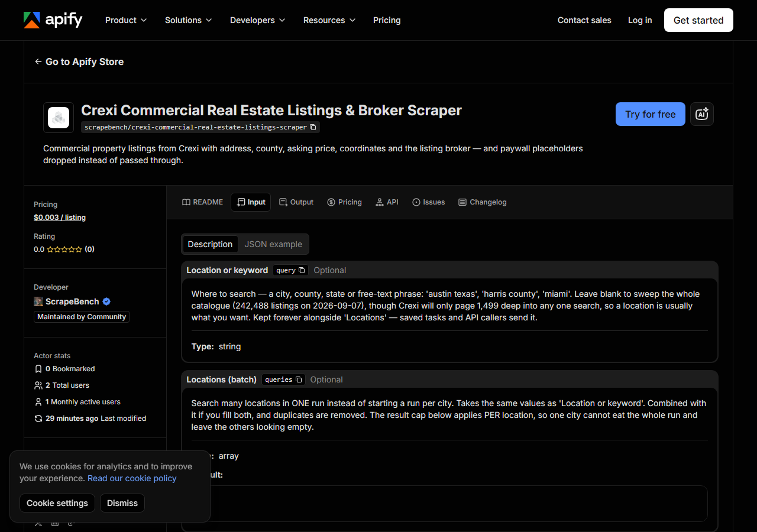This screenshot has width=757, height=532.
Task: Click the Last modified refresh icon
Action: (x=38, y=419)
